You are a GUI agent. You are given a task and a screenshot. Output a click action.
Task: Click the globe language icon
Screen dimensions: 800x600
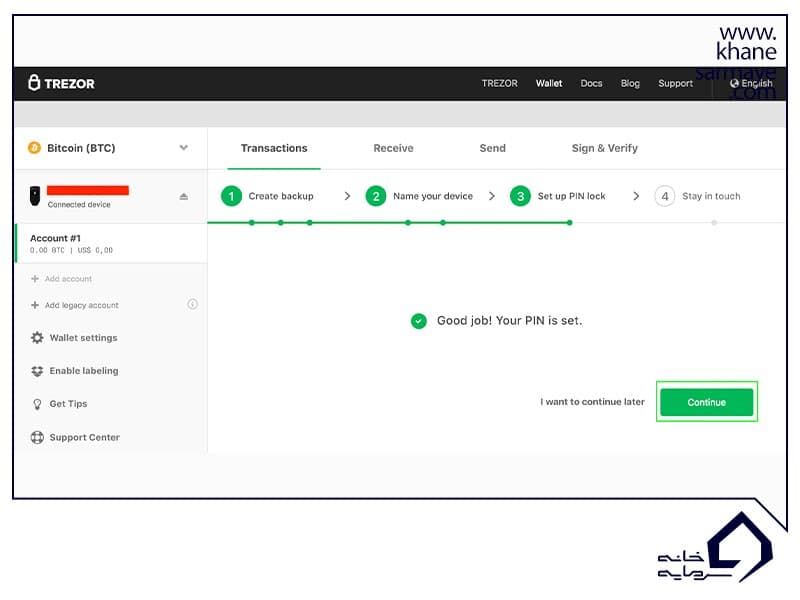734,83
